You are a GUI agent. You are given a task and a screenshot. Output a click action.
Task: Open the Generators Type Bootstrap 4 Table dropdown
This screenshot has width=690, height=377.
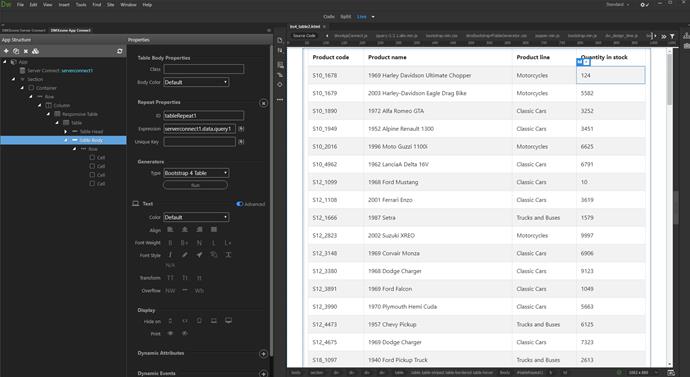tap(196, 173)
